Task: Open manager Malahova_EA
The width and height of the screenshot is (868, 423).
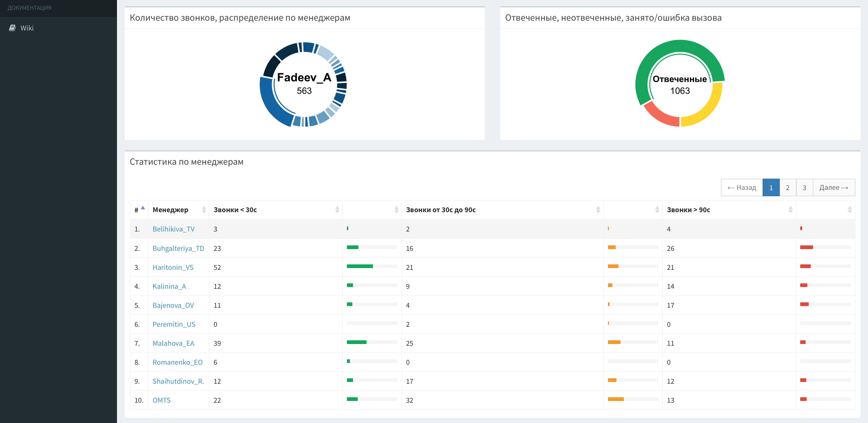Action: (x=173, y=343)
